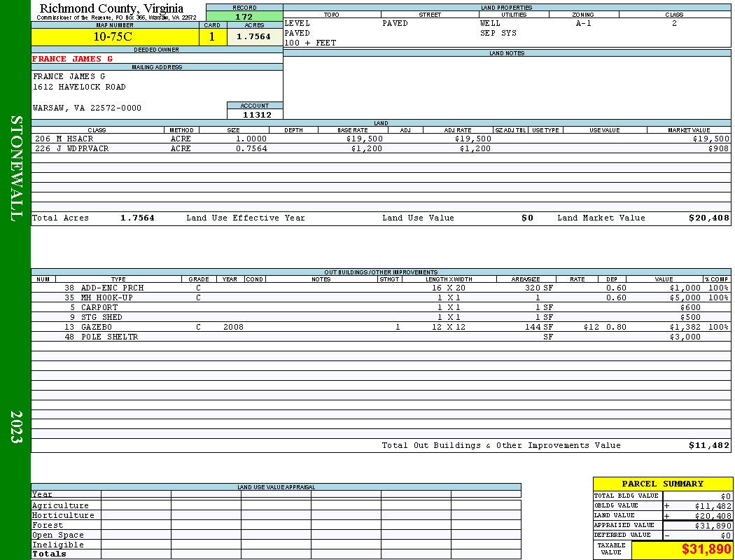Viewport: 735px width, 560px height.
Task: Click the 2023 year label on sidebar
Action: 15,427
